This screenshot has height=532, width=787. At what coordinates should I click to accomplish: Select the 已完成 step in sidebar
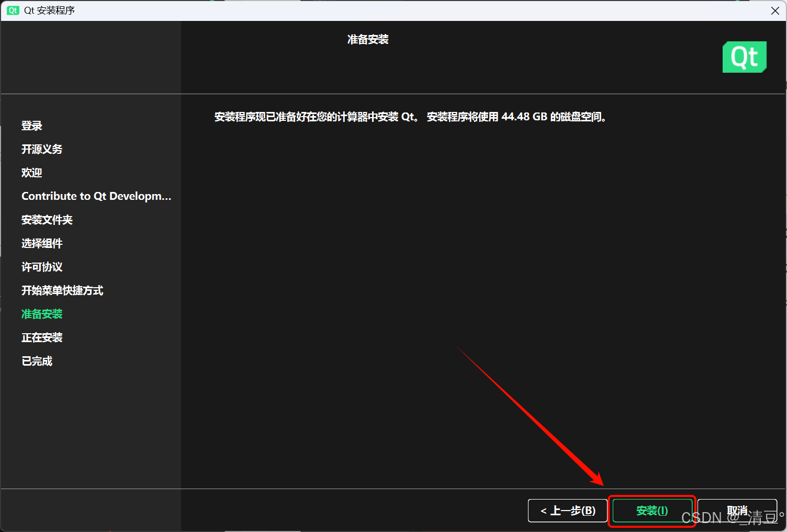click(x=37, y=361)
